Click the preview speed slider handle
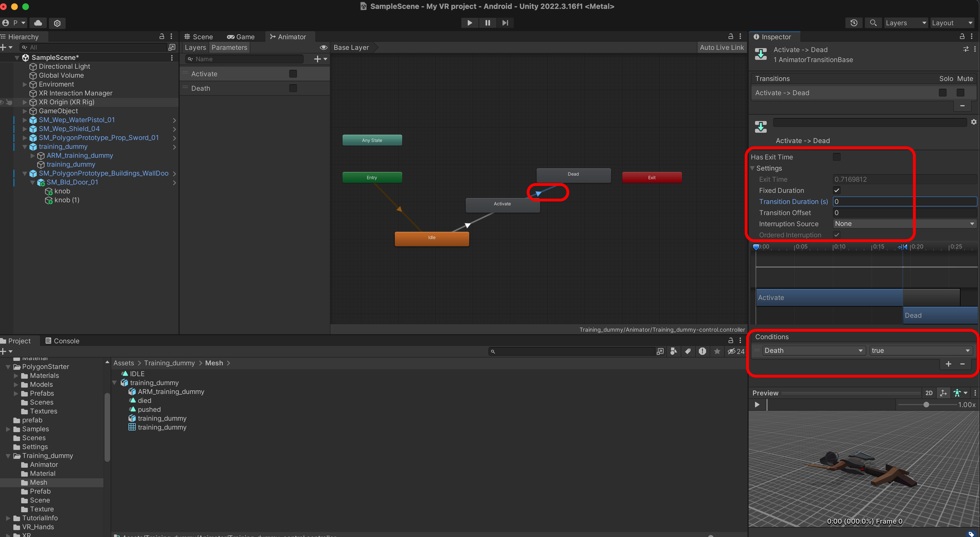This screenshot has height=537, width=980. click(926, 405)
